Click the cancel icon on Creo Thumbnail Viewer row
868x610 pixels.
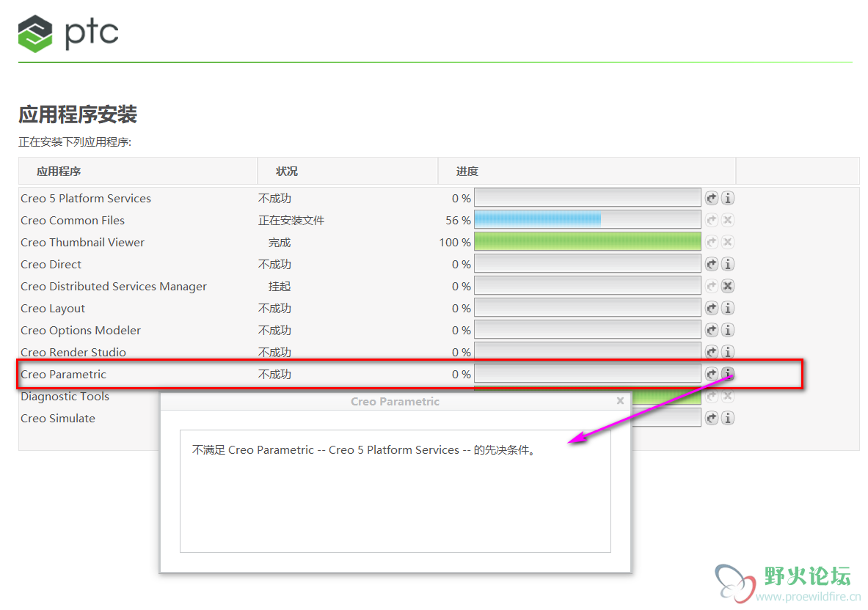pos(727,242)
